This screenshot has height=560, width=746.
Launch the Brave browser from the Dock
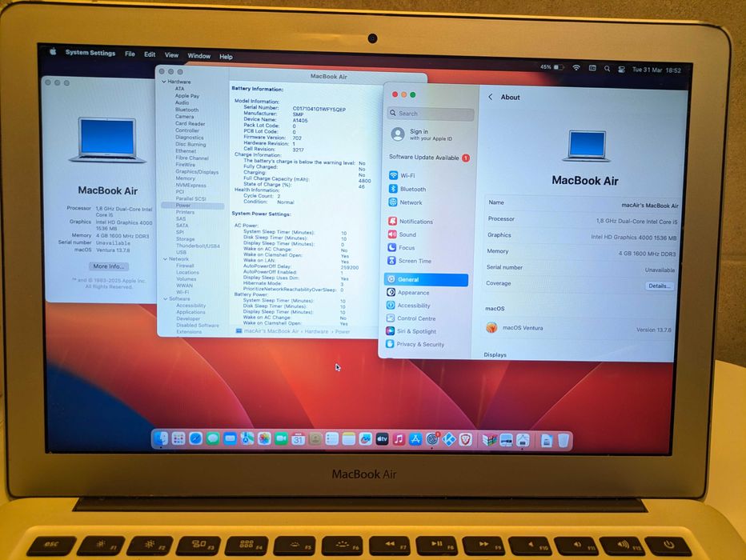(x=466, y=440)
